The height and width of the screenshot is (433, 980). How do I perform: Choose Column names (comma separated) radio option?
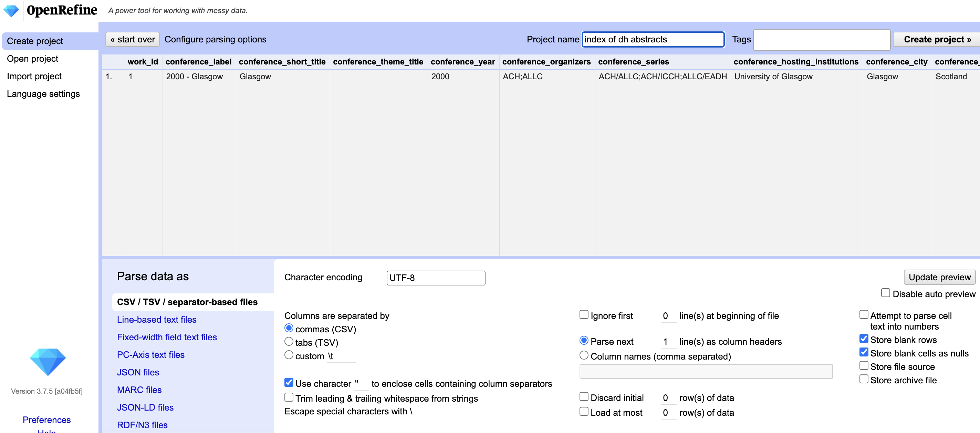tap(584, 355)
